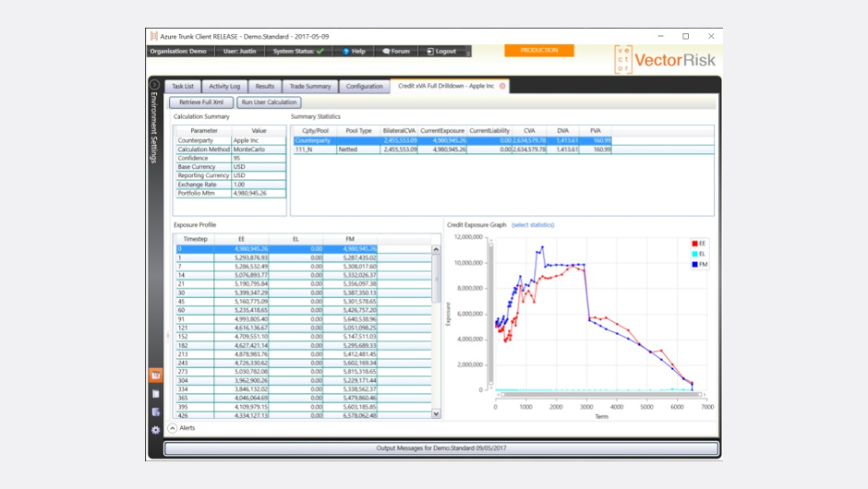Viewport: 868px width, 489px height.
Task: Click the CurrentLiability column header
Action: click(489, 131)
